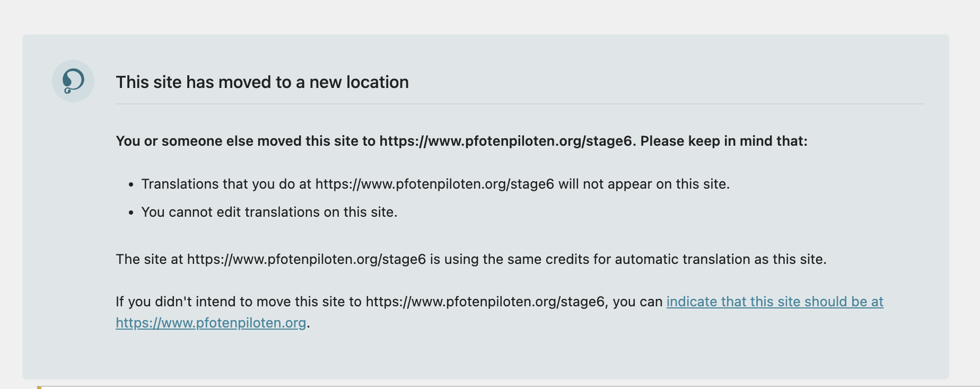
Task: Click the 'You cannot edit translations on this site' bullet
Action: click(x=269, y=212)
